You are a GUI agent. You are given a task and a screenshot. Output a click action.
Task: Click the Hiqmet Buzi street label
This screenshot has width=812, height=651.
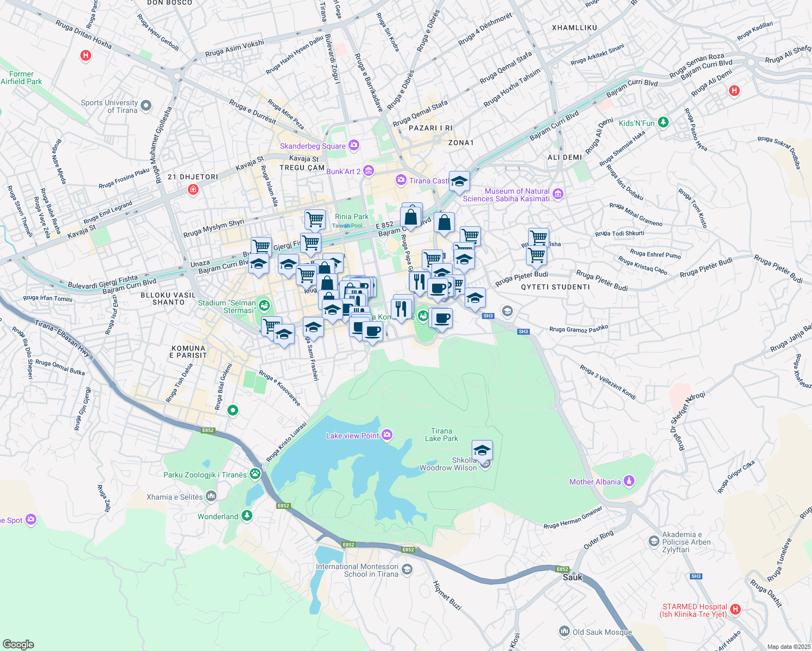tap(447, 595)
